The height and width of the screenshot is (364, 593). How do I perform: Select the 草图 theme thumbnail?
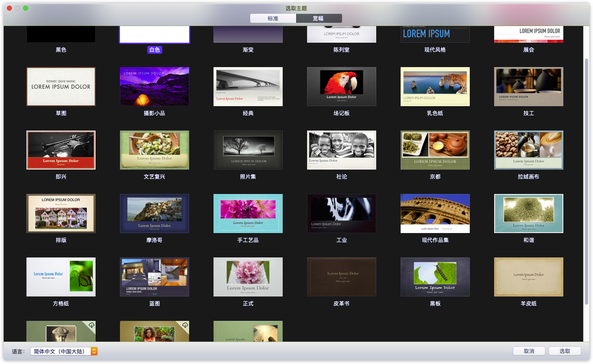pos(61,87)
